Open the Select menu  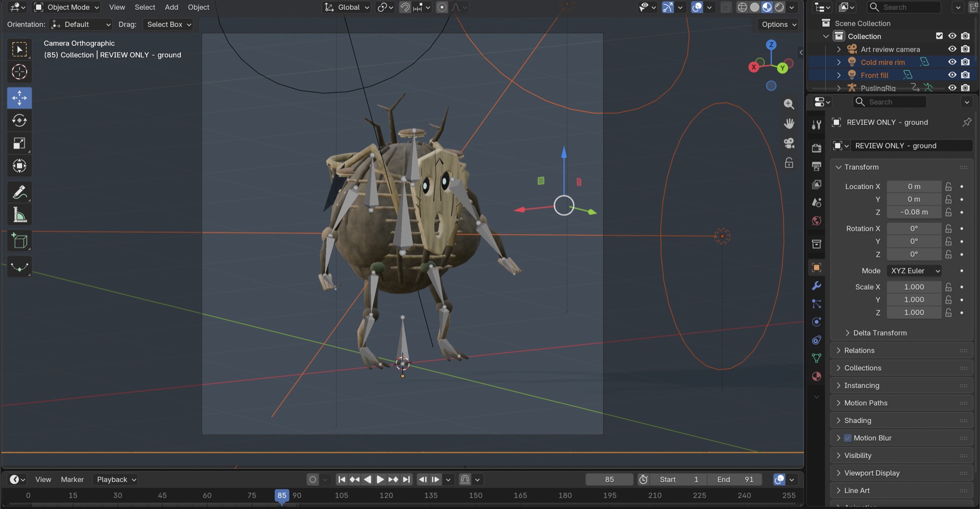click(145, 7)
